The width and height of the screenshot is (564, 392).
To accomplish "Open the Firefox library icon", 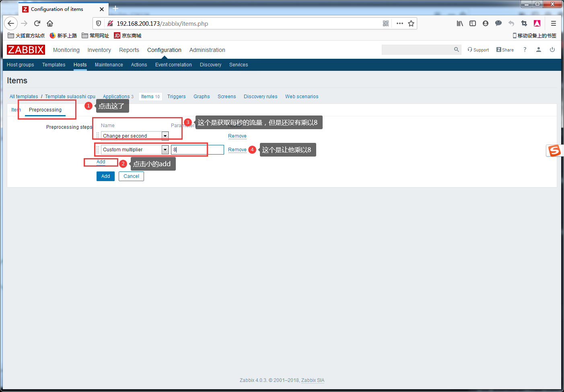I will point(460,23).
